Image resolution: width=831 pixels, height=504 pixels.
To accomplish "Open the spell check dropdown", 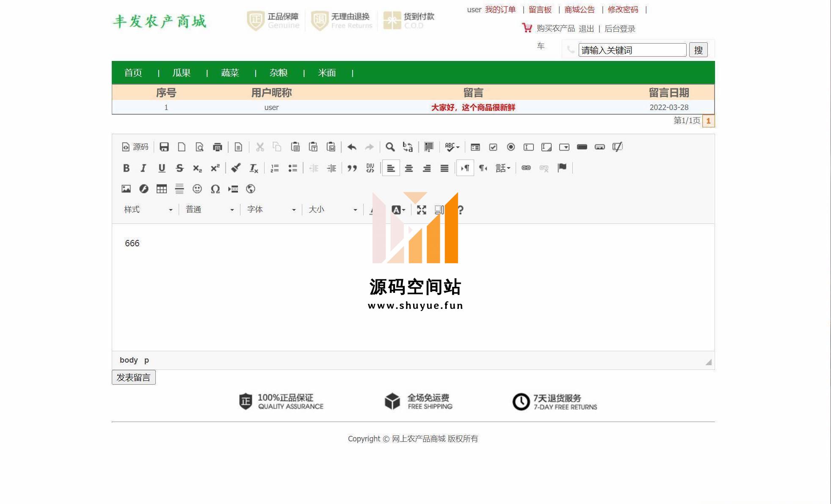I will (452, 147).
